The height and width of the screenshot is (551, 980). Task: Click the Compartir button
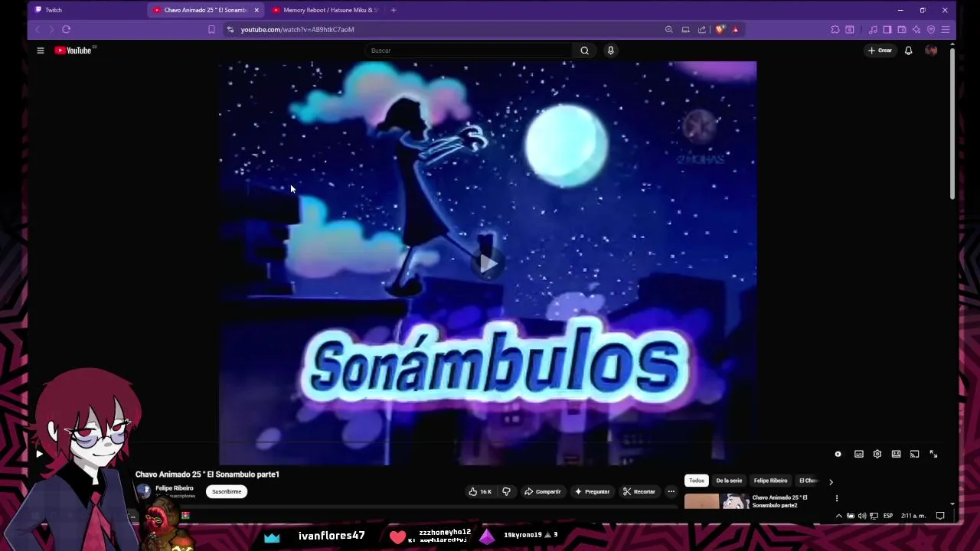(x=543, y=491)
